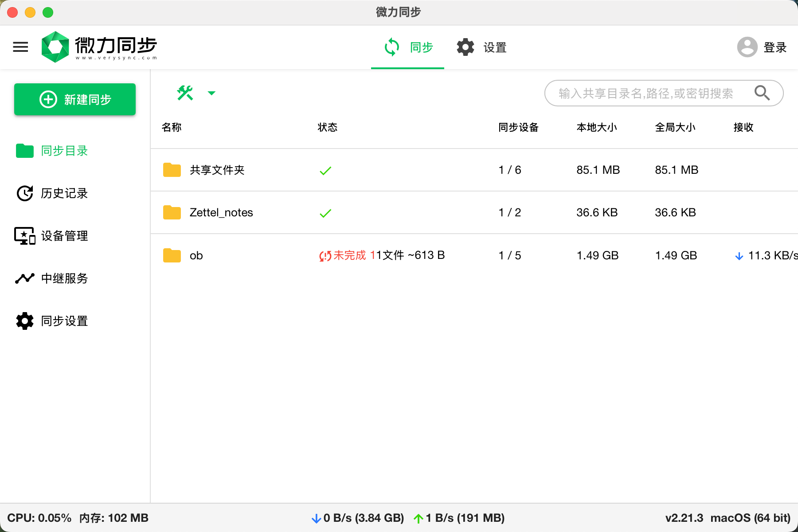Screen dimensions: 798x532
Task: Click the user avatar icon
Action: tap(747, 47)
